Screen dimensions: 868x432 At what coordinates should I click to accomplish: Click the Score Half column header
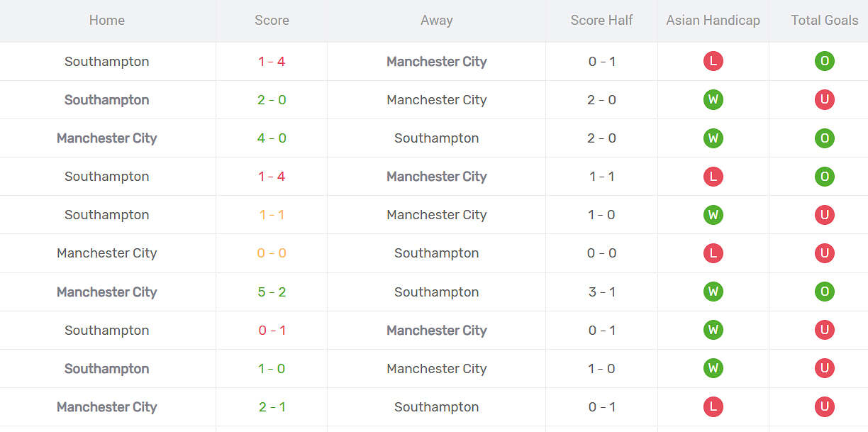pos(601,21)
